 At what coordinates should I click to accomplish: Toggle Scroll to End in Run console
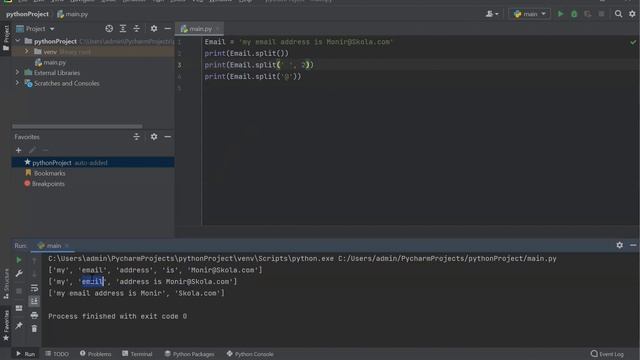point(34,301)
